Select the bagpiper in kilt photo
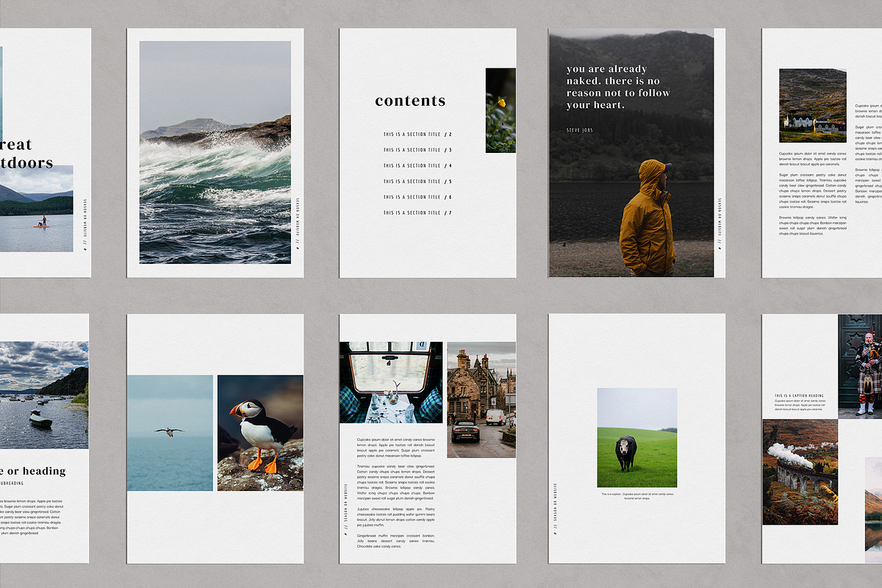 click(x=860, y=366)
